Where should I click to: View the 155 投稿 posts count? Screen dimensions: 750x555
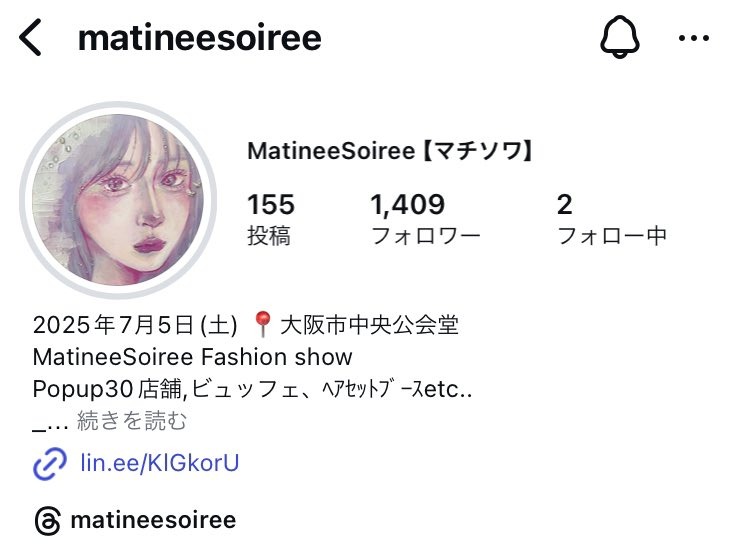tap(271, 219)
